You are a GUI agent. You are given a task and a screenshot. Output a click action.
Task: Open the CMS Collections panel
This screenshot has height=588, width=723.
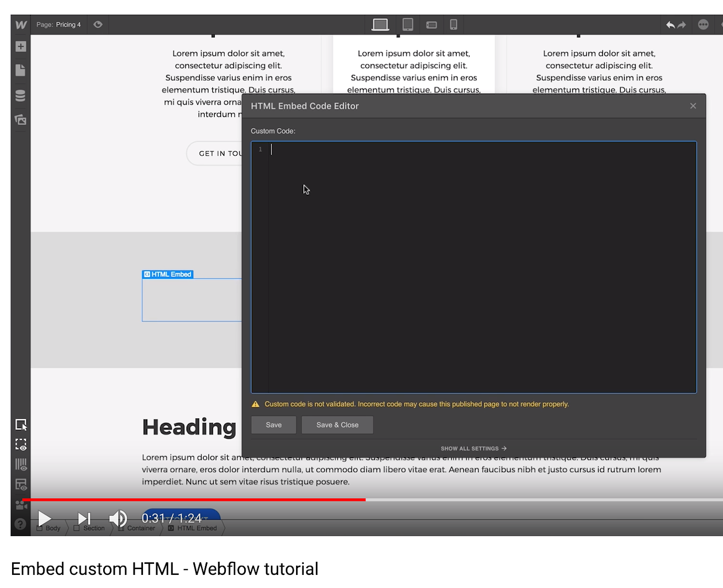[20, 95]
